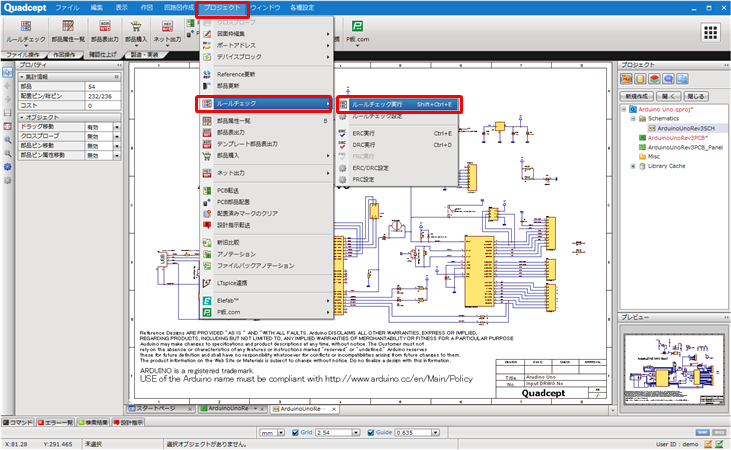Click Reference更新 menu entry
Image resolution: width=731 pixels, height=450 pixels.
[x=267, y=74]
